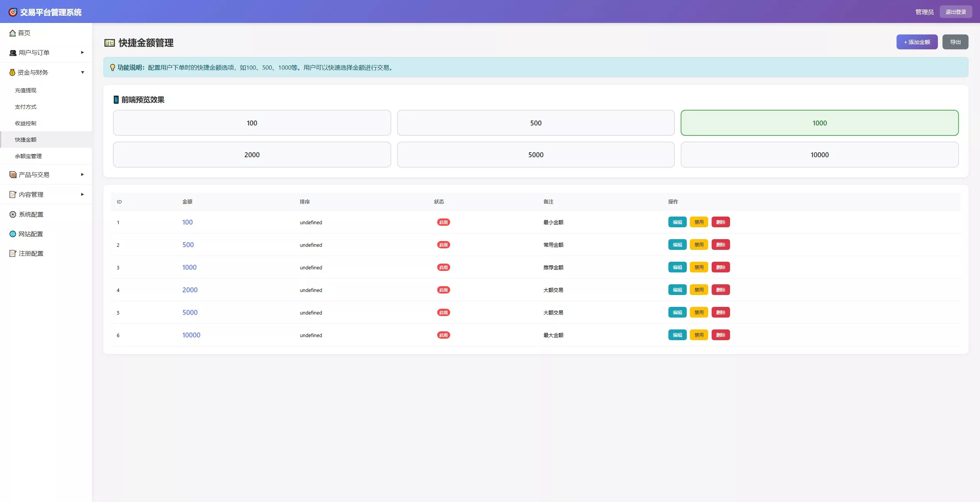The width and height of the screenshot is (980, 502).
Task: Expand the 用户与订单 submenu arrow
Action: coord(82,52)
